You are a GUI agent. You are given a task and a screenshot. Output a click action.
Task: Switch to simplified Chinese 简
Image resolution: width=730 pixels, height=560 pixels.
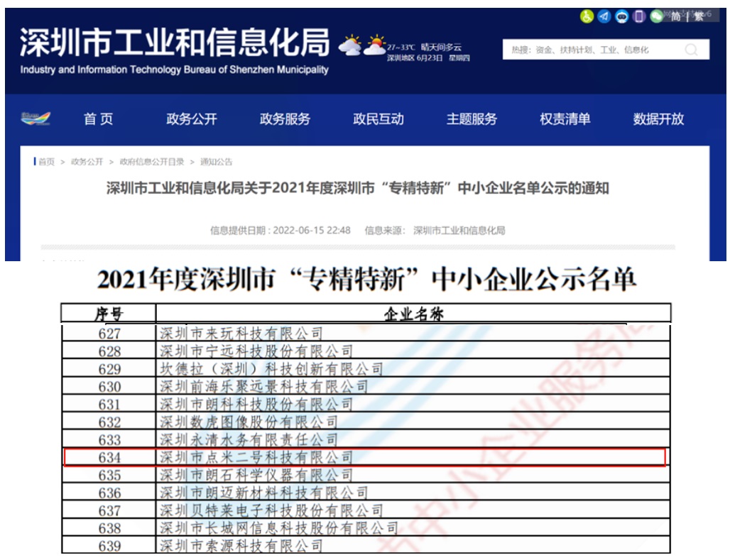click(x=675, y=17)
